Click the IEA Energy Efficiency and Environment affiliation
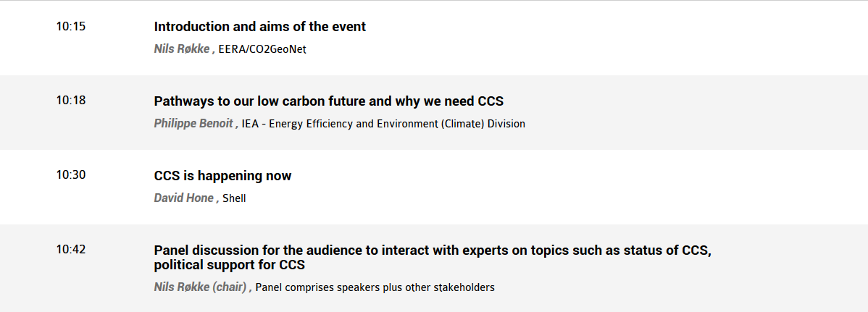 383,124
